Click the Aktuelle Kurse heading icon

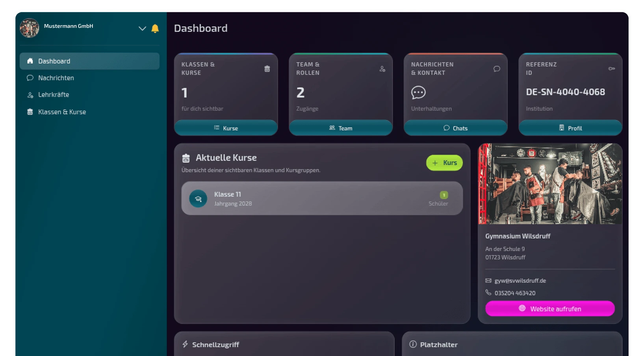tap(186, 158)
